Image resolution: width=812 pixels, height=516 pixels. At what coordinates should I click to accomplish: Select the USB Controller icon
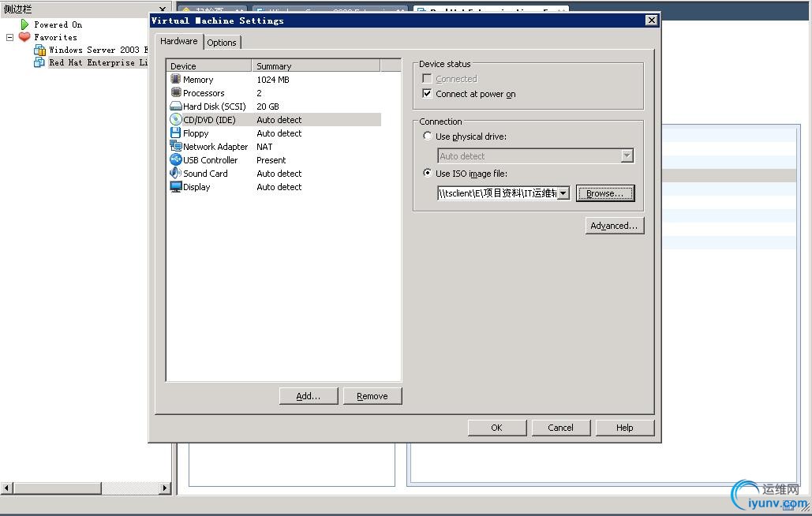(175, 160)
